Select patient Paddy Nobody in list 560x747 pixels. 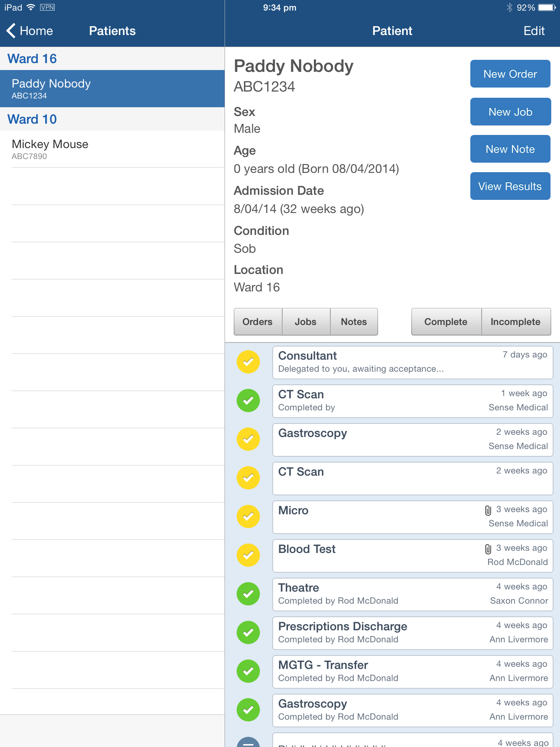(x=112, y=89)
